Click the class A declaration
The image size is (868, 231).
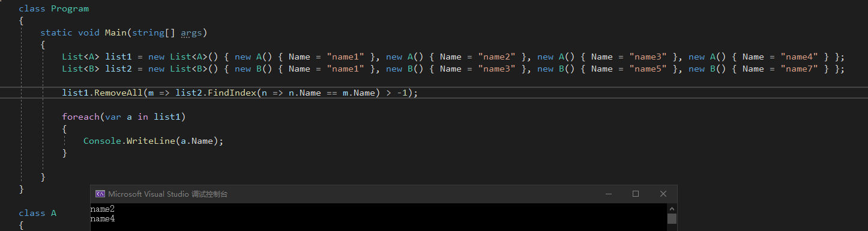tap(37, 213)
